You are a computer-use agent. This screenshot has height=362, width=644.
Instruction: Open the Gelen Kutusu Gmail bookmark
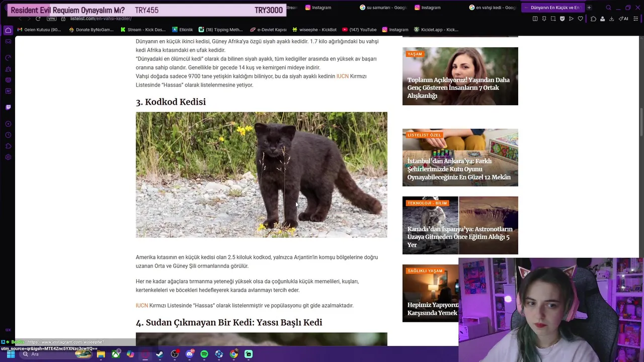coord(39,30)
